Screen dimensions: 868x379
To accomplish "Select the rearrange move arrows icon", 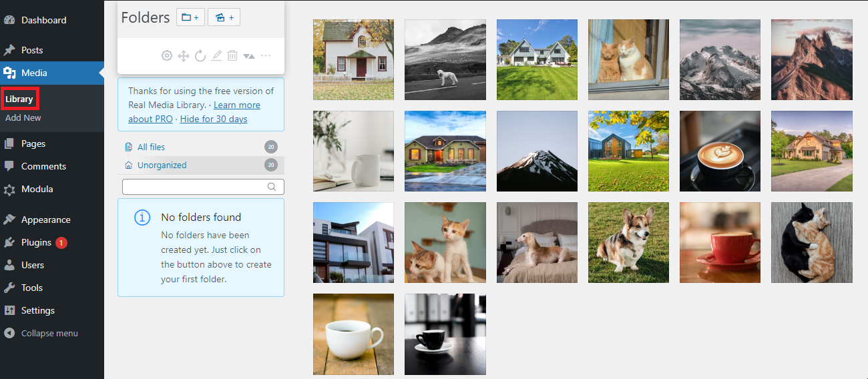I will click(x=184, y=55).
